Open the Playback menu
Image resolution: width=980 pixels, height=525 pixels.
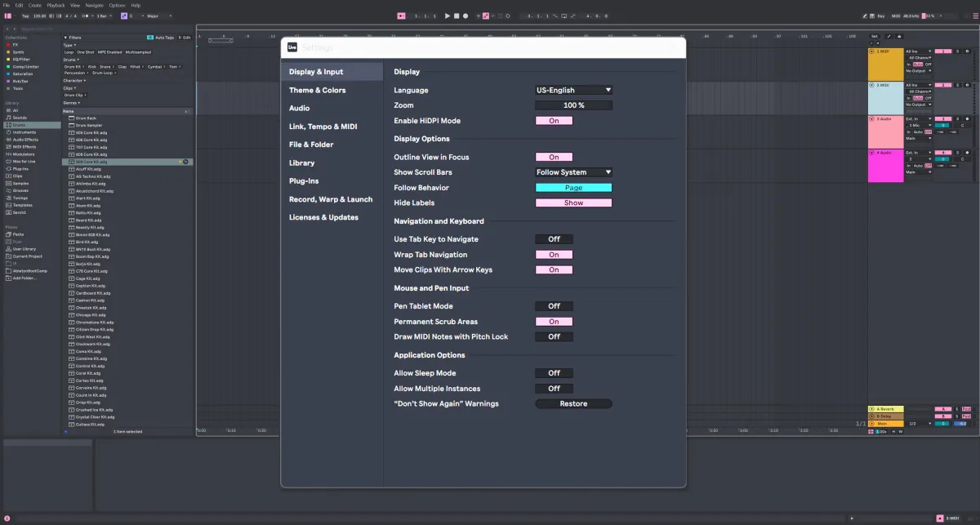click(56, 5)
